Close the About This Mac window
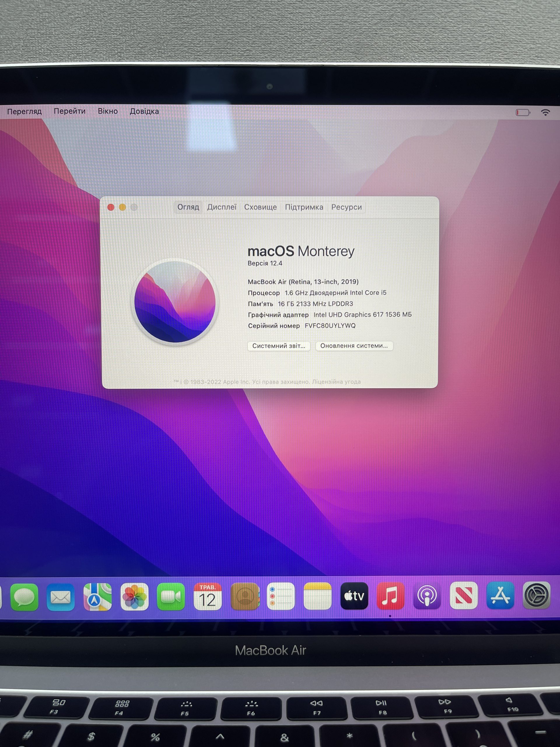Image resolution: width=560 pixels, height=747 pixels. tap(111, 207)
